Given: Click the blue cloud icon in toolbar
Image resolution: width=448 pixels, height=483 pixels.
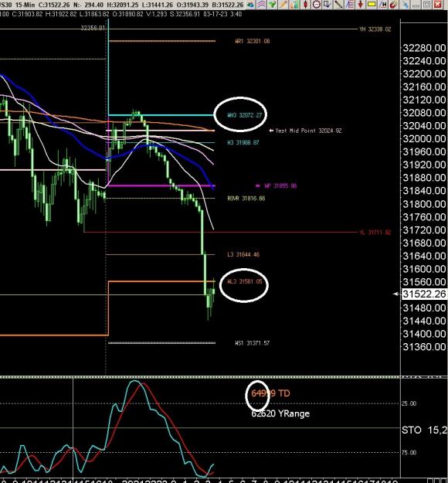Looking at the screenshot, I should (250, 5).
